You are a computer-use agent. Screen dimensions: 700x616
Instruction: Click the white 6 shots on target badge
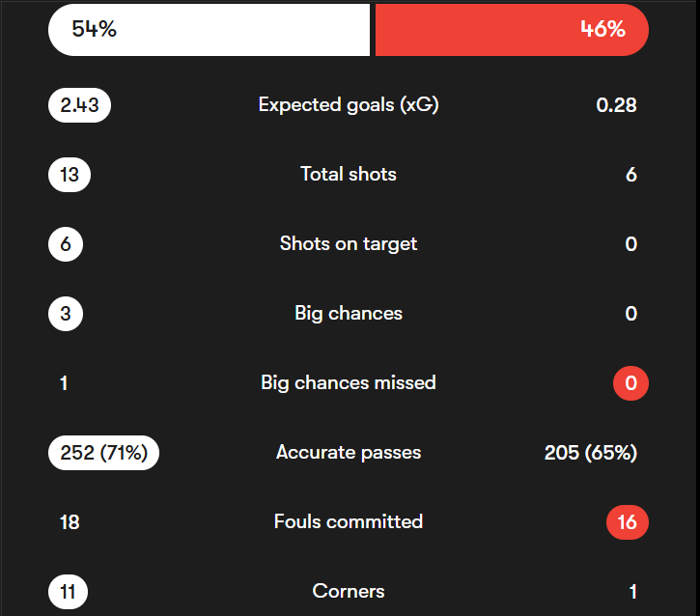(66, 244)
